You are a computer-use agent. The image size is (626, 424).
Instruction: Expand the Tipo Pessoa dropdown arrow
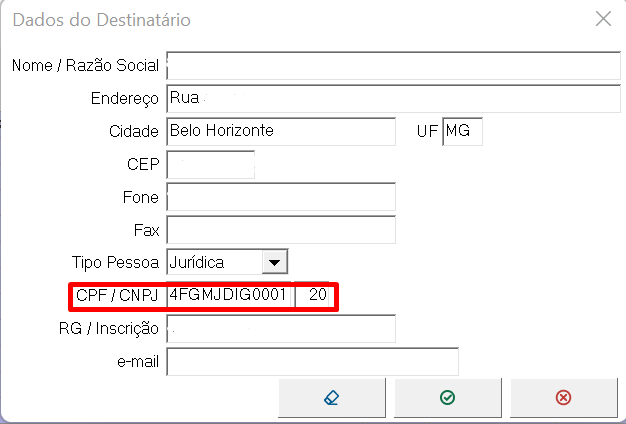[x=274, y=262]
